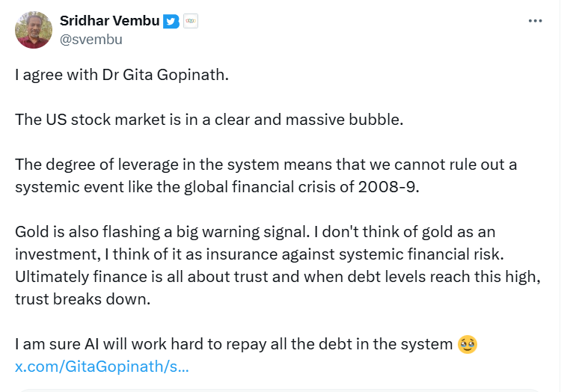Click line starting 'Gold is also flashing'
Screen dimensions: 573x392
255,232
